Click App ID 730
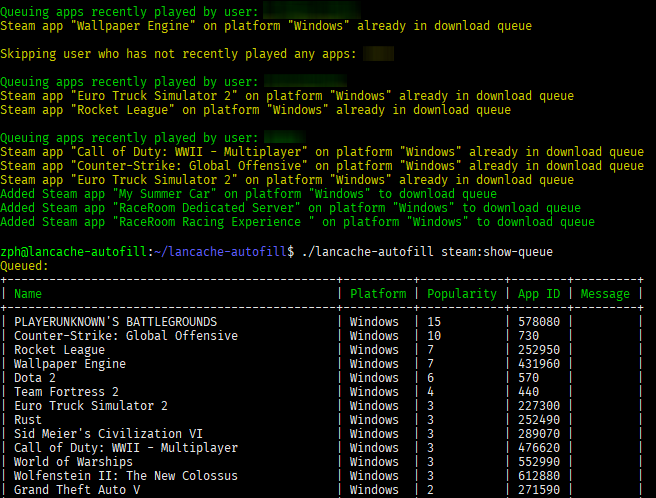This screenshot has width=656, height=498. click(x=528, y=336)
